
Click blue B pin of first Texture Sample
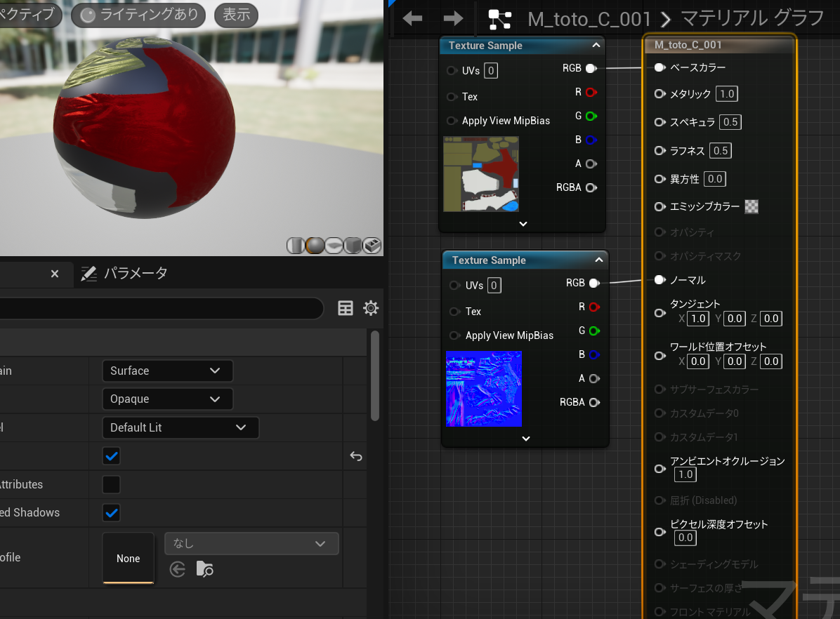coord(591,140)
